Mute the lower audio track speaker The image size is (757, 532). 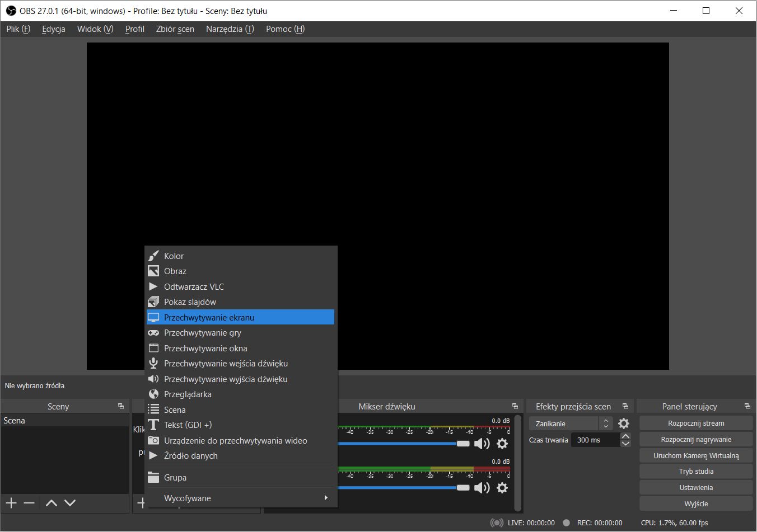(482, 487)
